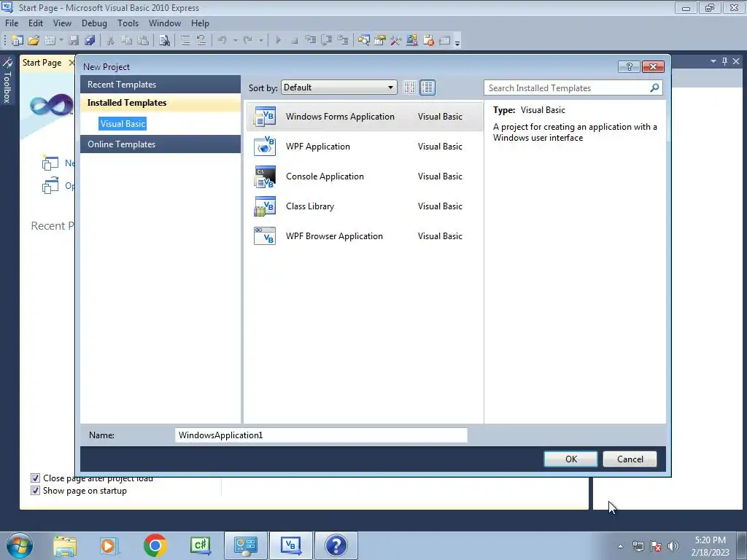Click the Step Into toolbar icon
The width and height of the screenshot is (747, 560).
[311, 41]
